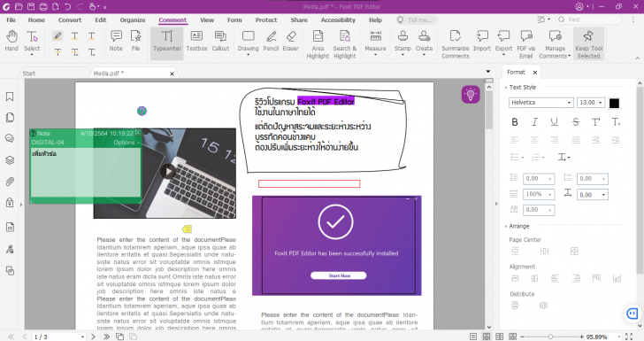
Task: Attach a File comment
Action: [x=136, y=41]
